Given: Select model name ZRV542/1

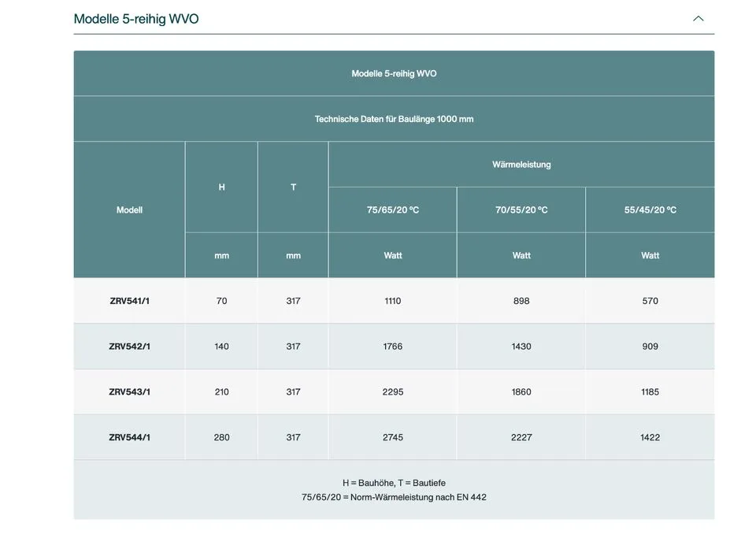Looking at the screenshot, I should pos(129,347).
